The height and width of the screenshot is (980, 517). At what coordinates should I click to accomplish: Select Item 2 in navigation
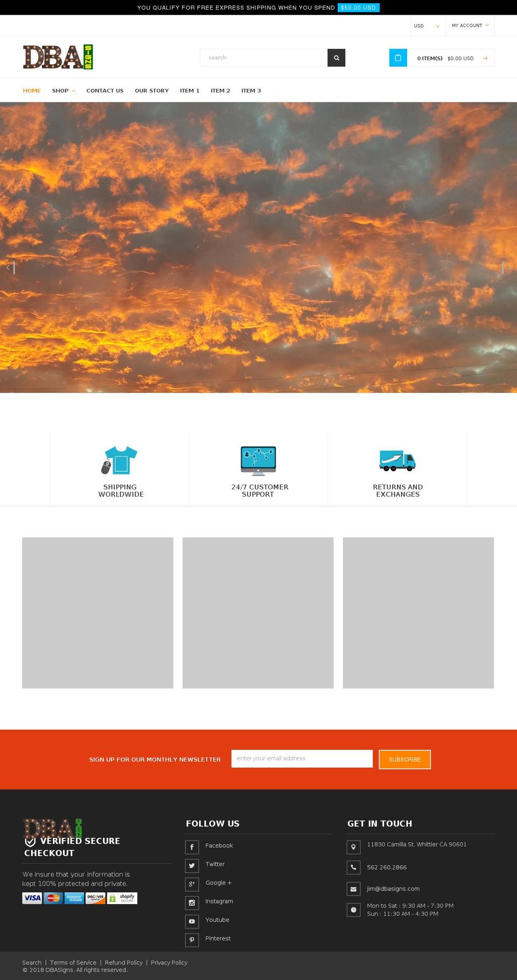[220, 90]
